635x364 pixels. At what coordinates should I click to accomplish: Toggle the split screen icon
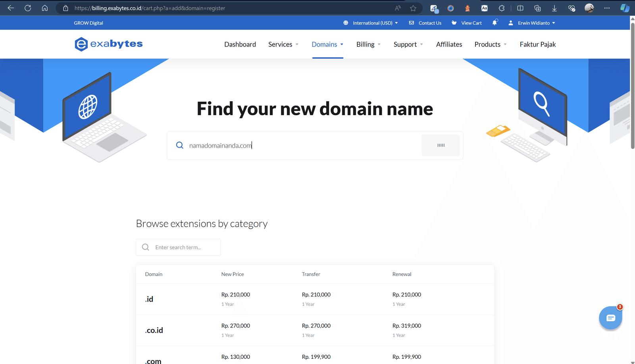(x=520, y=8)
